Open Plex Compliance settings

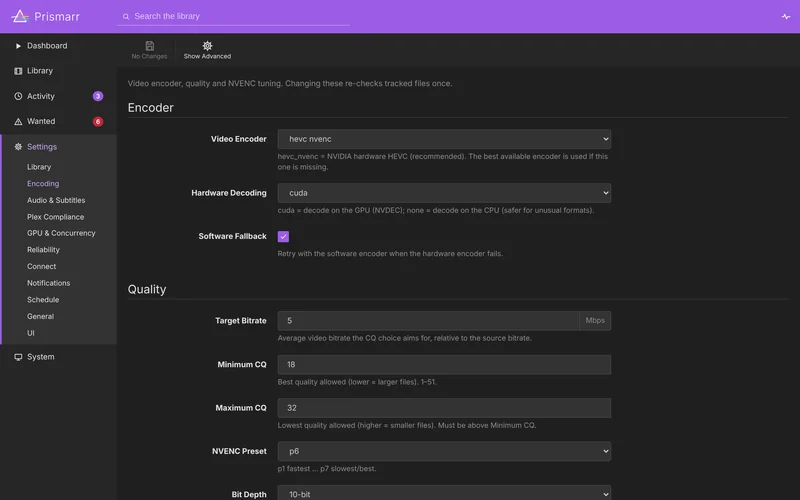(56, 217)
